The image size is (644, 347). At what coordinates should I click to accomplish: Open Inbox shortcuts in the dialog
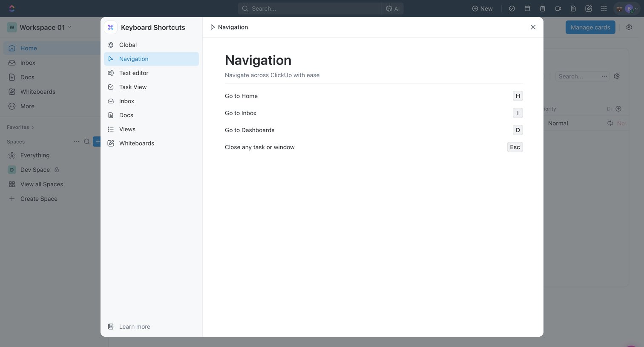coord(151,101)
